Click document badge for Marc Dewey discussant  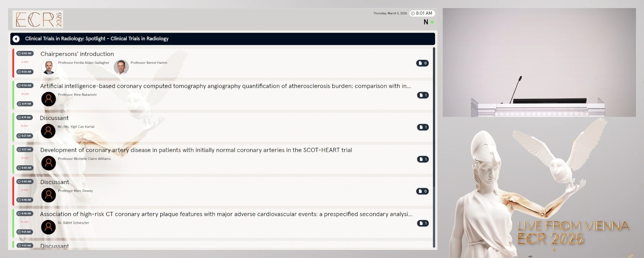422,191
